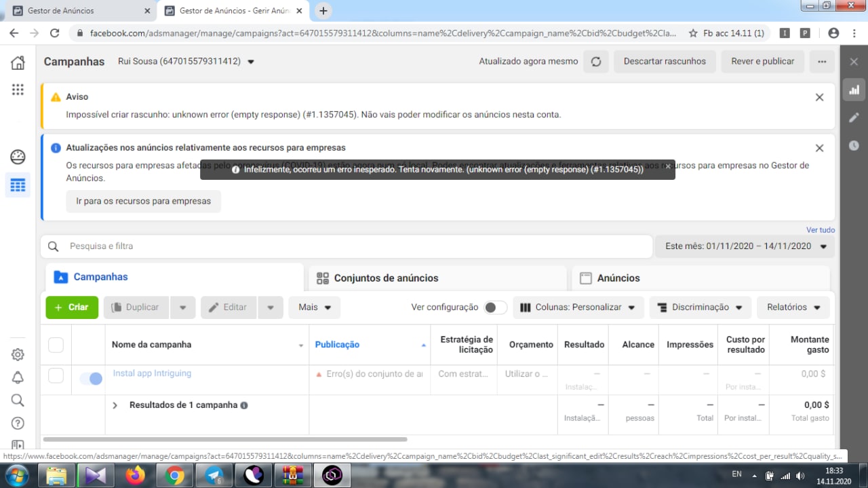Go back in browser
868x488 pixels.
(14, 33)
